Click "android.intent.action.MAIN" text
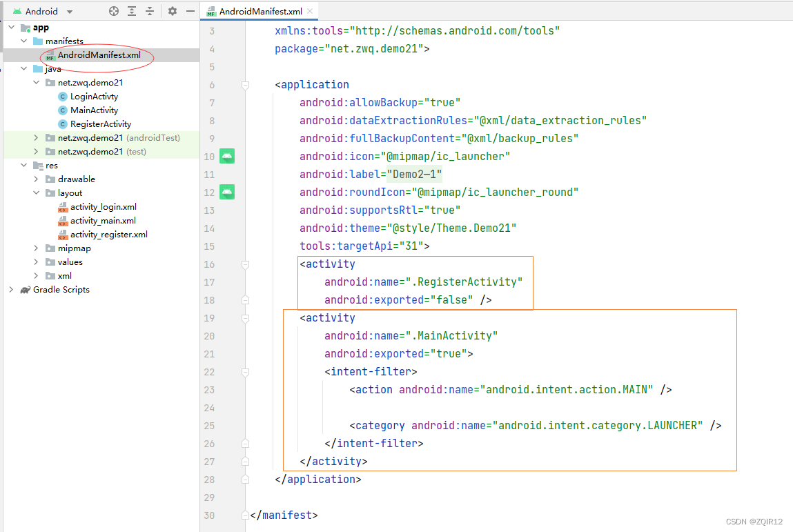 567,390
